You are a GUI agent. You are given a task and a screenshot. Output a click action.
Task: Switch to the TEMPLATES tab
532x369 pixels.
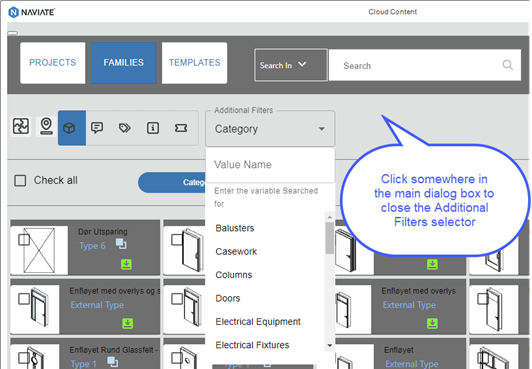pos(194,63)
